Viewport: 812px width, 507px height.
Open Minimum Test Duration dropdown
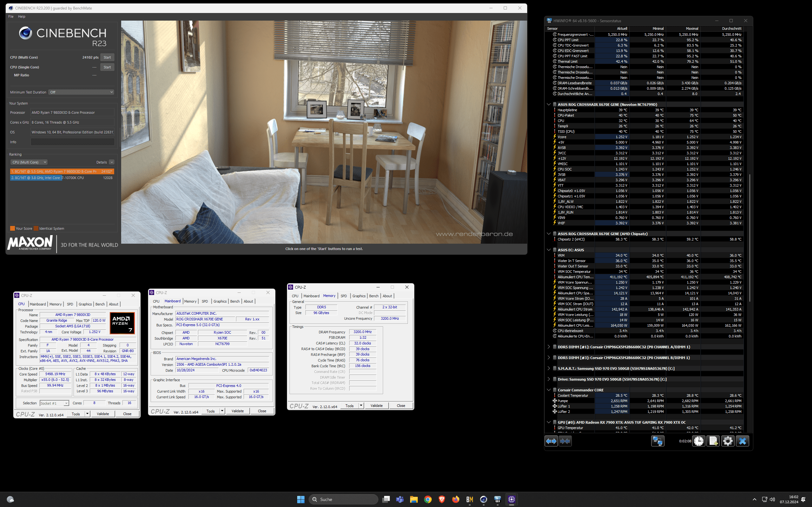click(81, 92)
